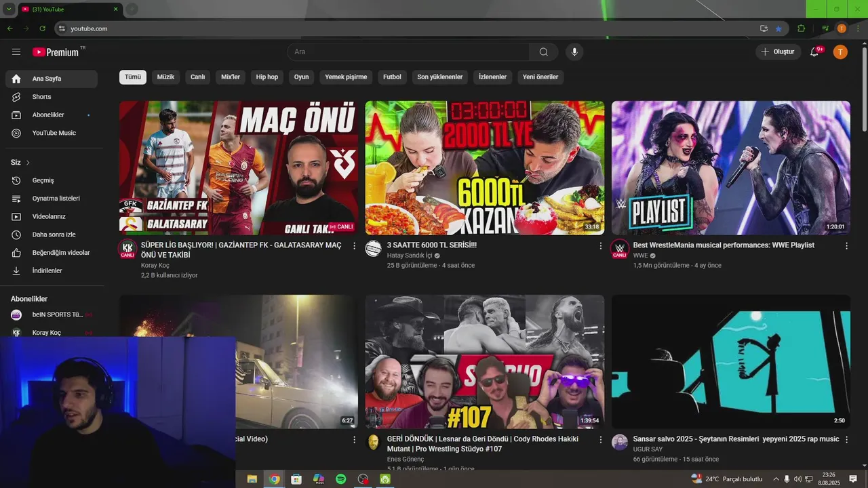The width and height of the screenshot is (868, 488).
Task: Select the Futbol filter chip
Action: (x=392, y=77)
